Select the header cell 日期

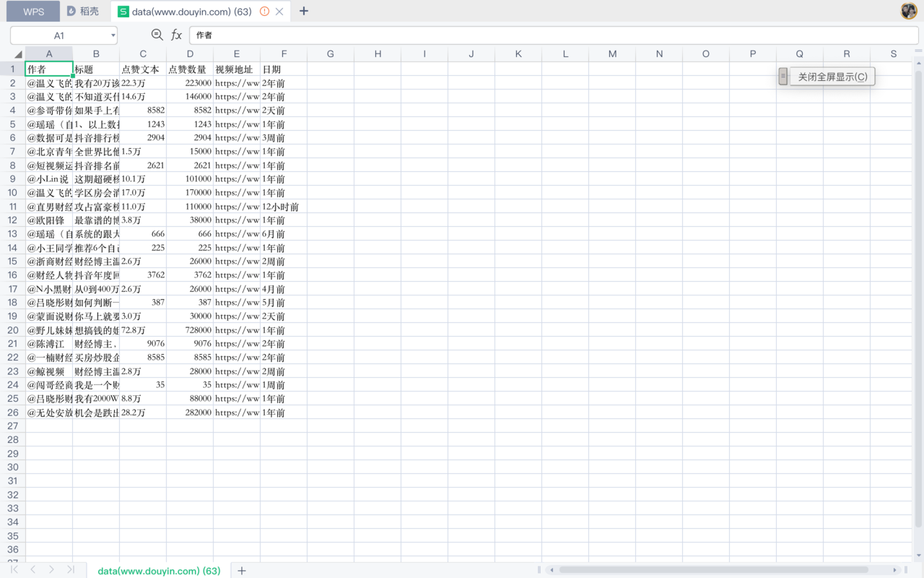point(284,69)
